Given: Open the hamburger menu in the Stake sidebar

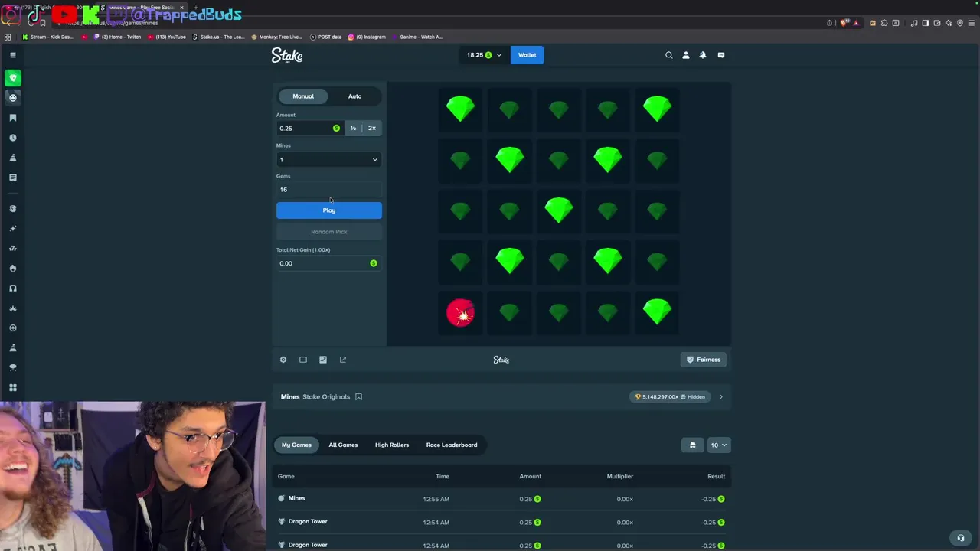Looking at the screenshot, I should click(13, 55).
